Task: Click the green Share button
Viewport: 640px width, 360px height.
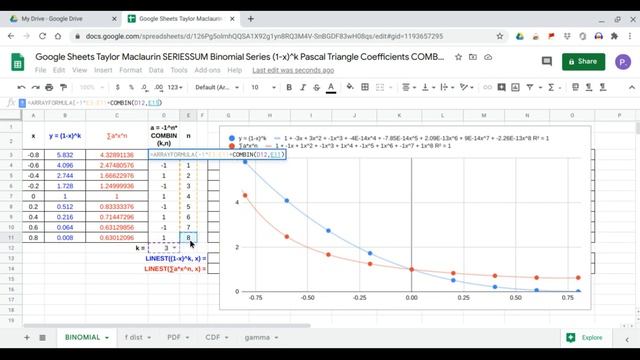Action: click(x=583, y=62)
